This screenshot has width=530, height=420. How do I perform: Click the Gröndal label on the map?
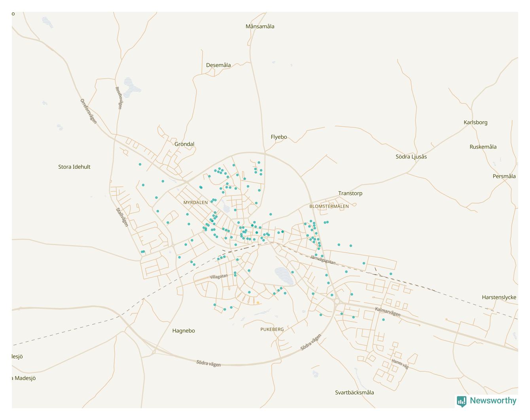pyautogui.click(x=184, y=144)
